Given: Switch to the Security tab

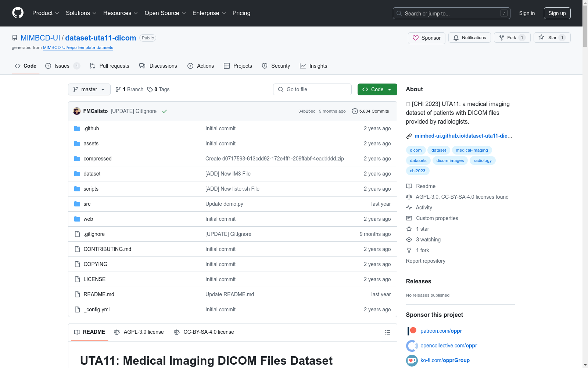Looking at the screenshot, I should point(276,66).
